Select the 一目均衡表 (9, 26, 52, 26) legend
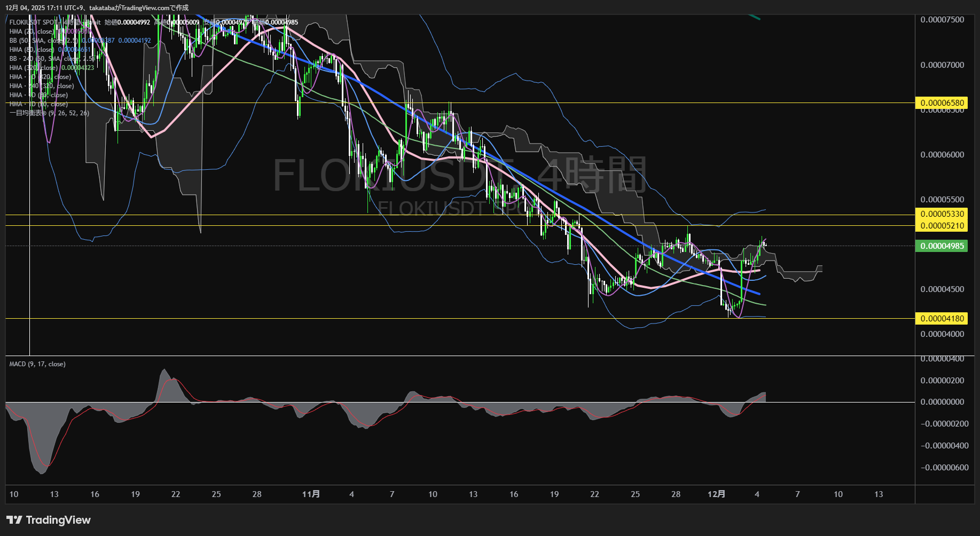The image size is (980, 536). click(49, 113)
